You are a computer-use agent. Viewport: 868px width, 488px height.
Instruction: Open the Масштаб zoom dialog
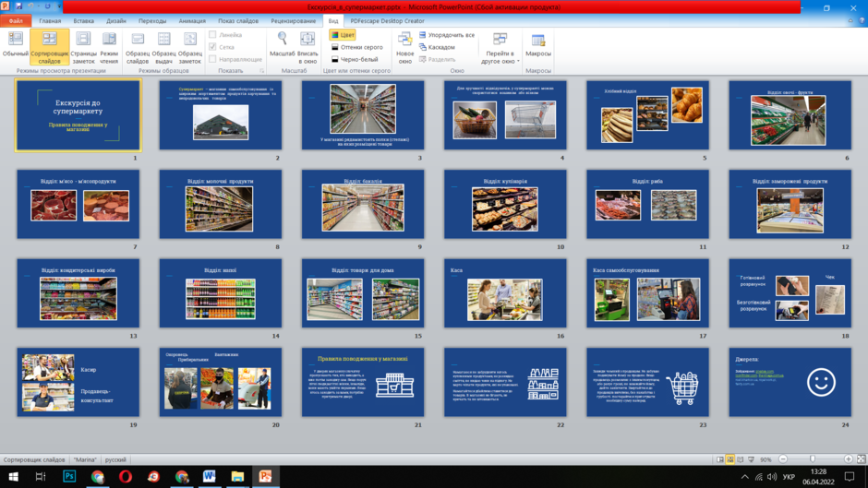[283, 44]
